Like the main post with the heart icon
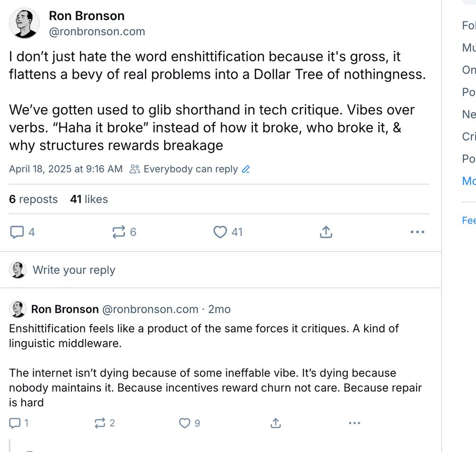The height and width of the screenshot is (452, 476). click(x=220, y=232)
